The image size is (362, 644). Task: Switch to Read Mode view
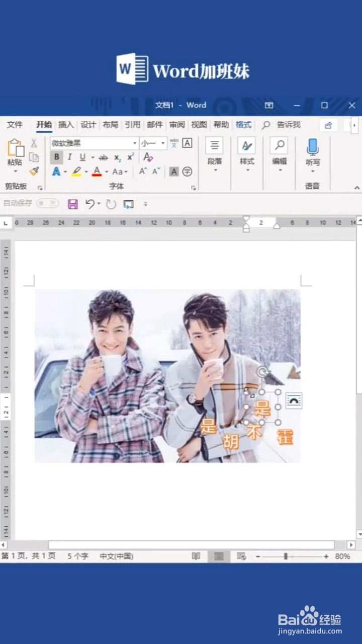coord(196,556)
